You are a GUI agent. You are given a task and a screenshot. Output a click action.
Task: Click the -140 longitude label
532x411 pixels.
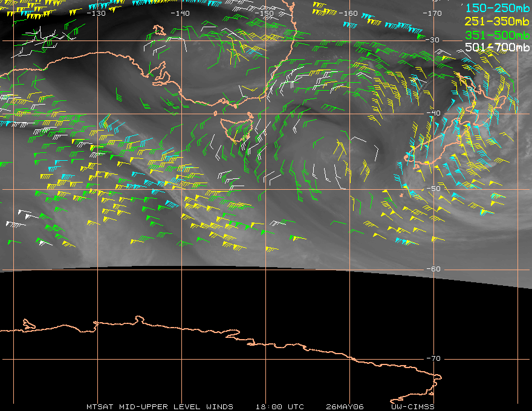[x=180, y=13]
